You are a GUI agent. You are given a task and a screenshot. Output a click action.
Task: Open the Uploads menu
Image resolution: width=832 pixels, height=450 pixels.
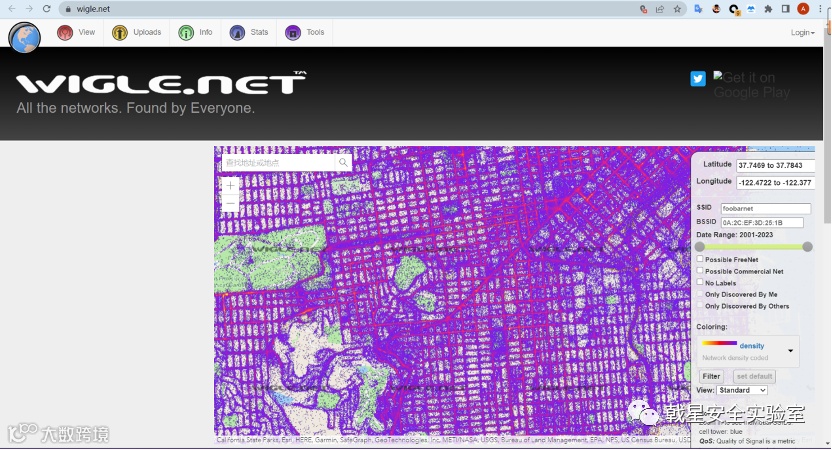tap(136, 32)
